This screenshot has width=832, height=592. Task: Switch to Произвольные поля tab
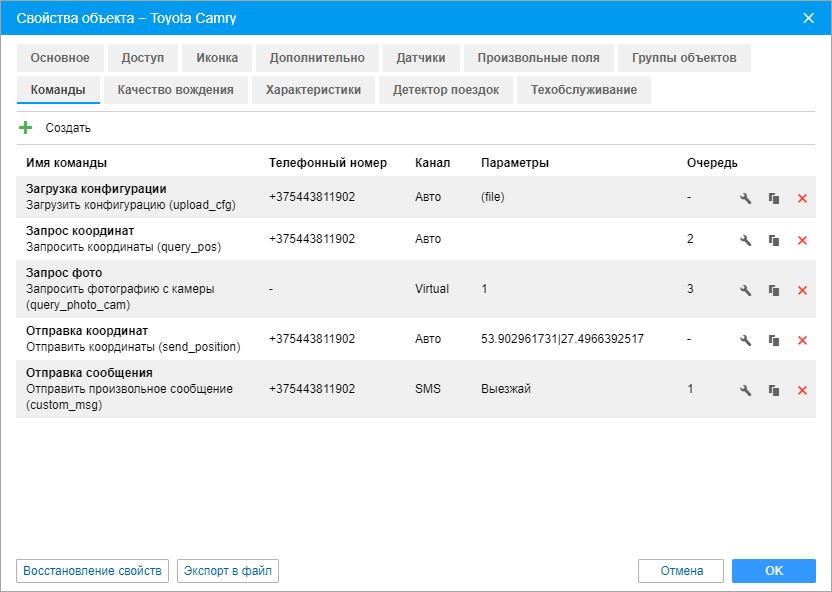coord(539,58)
